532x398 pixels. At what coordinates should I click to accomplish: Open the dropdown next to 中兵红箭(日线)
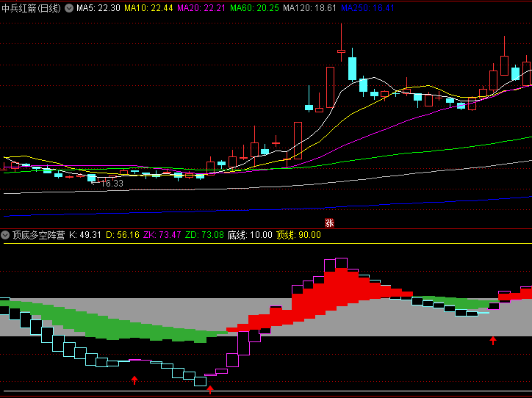[69, 8]
